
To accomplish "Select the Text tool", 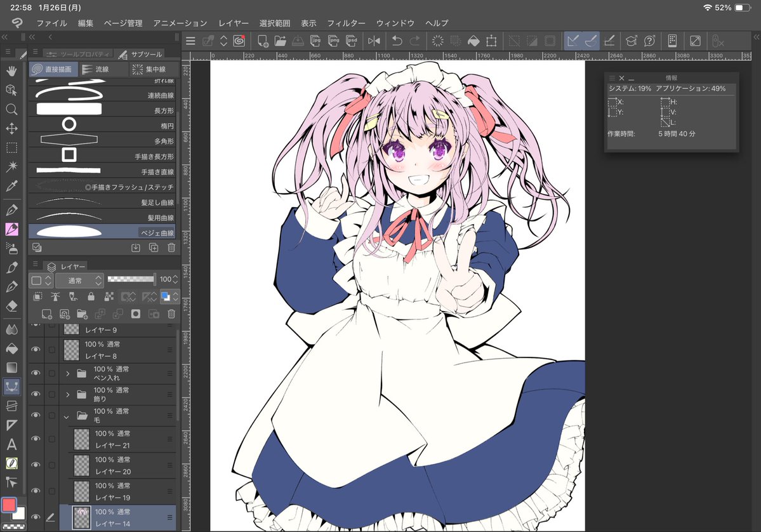I will click(11, 444).
